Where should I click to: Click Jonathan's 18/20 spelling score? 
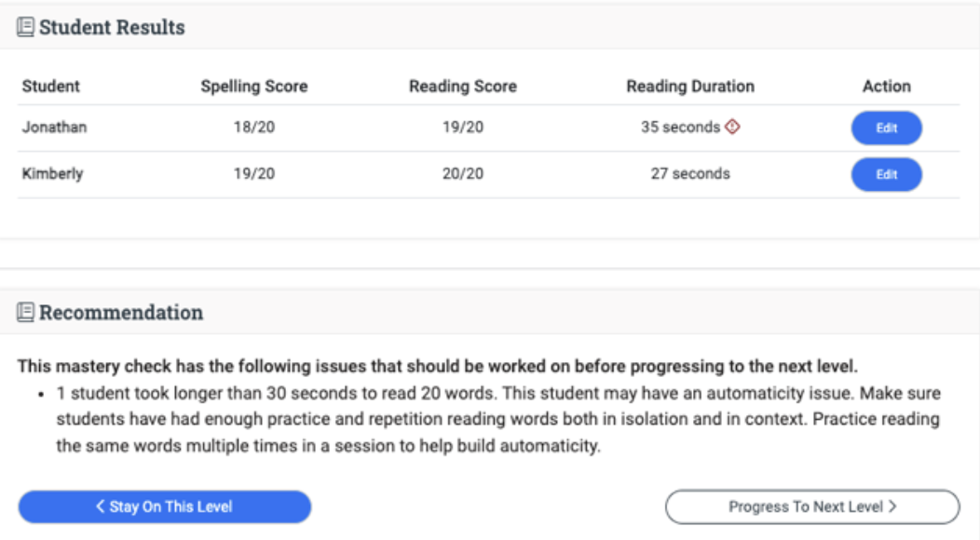[x=254, y=127]
